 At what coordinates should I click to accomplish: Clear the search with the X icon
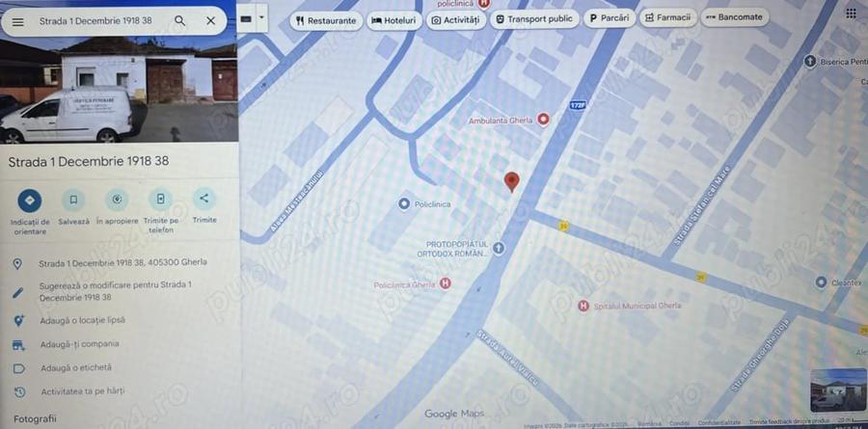(x=211, y=20)
